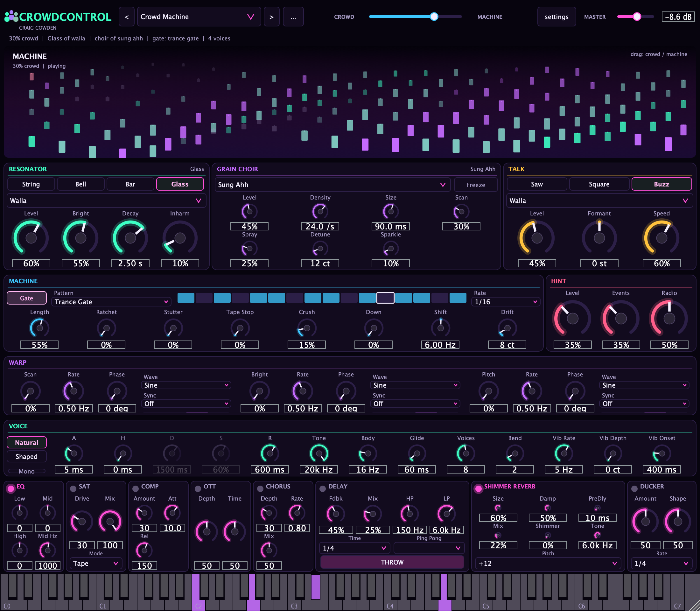
Task: Open the Crowd Machine preset dropdown
Action: 199,17
